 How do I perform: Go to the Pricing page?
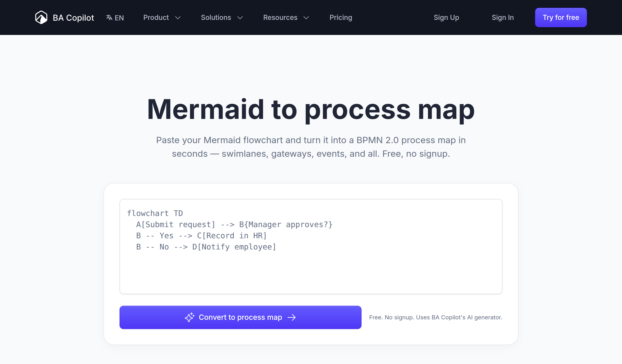341,17
